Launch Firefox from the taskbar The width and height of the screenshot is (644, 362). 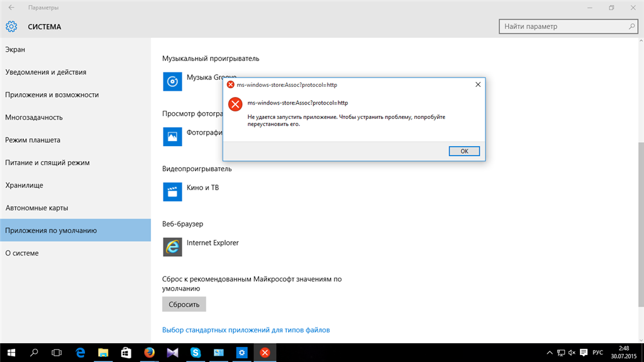pos(150,353)
